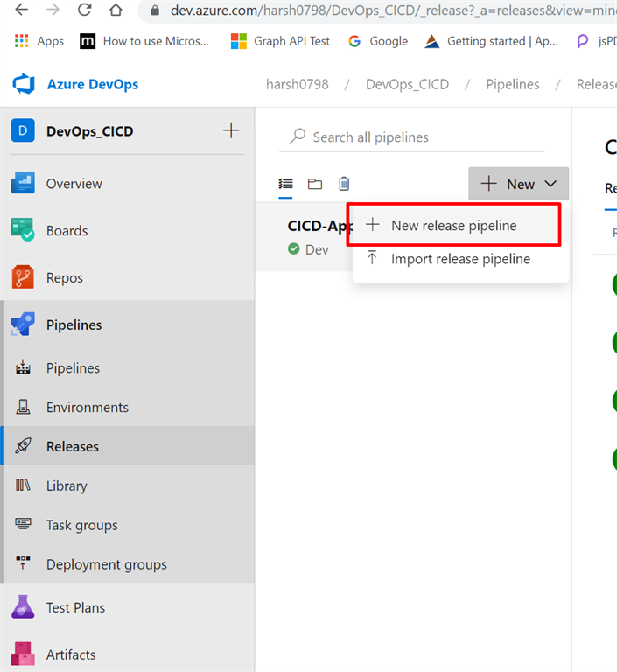Open Task groups in the sidebar
The image size is (617, 672).
(128, 525)
